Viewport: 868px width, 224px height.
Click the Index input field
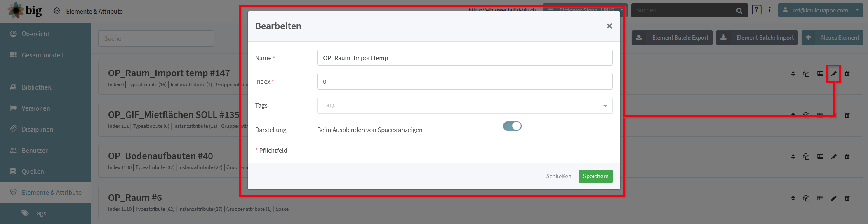465,81
